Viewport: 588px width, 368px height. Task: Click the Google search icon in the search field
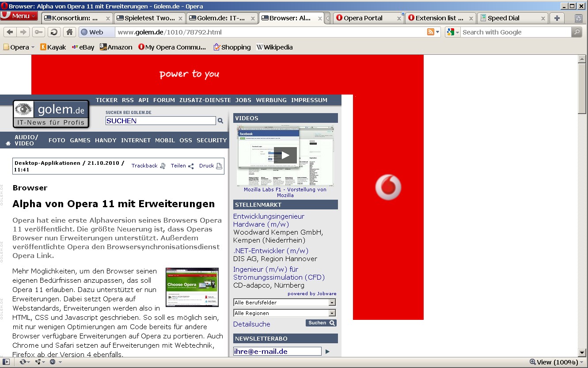451,32
